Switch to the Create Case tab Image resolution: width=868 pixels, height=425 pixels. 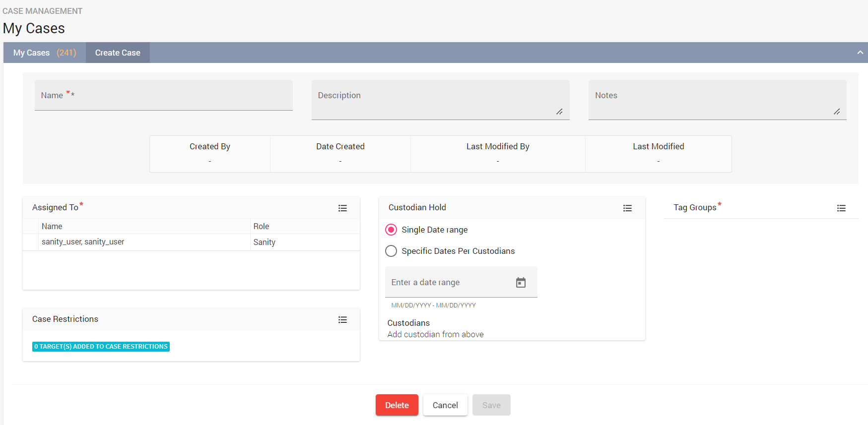pos(118,53)
